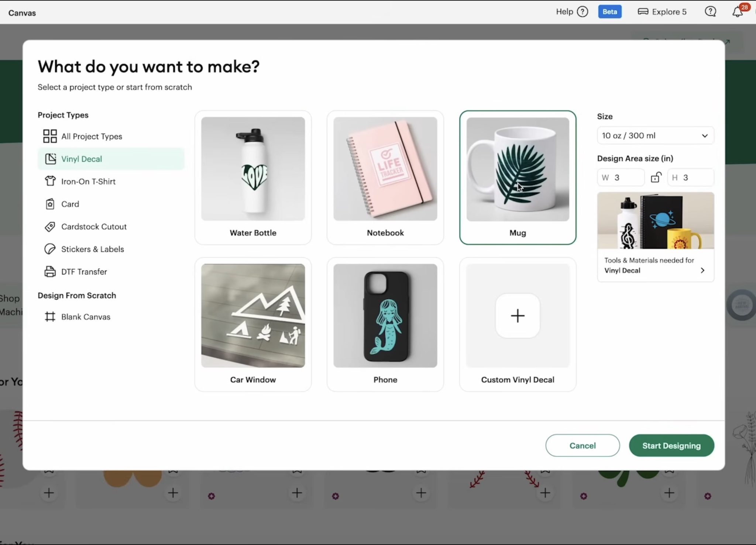Select the Blank Canvas crop icon

[50, 317]
